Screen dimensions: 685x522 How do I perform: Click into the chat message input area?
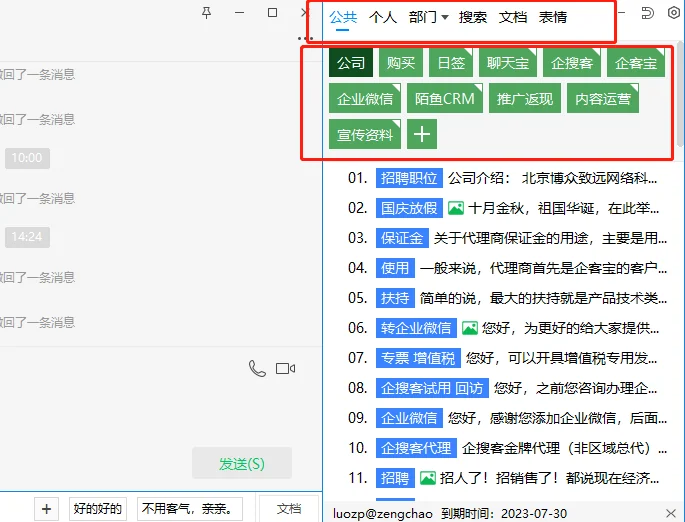click(161, 411)
